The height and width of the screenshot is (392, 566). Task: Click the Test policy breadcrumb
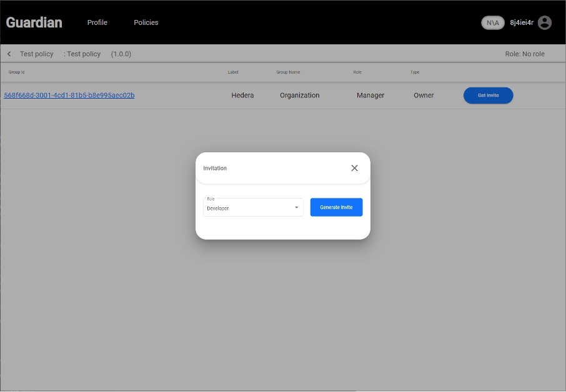coord(37,54)
